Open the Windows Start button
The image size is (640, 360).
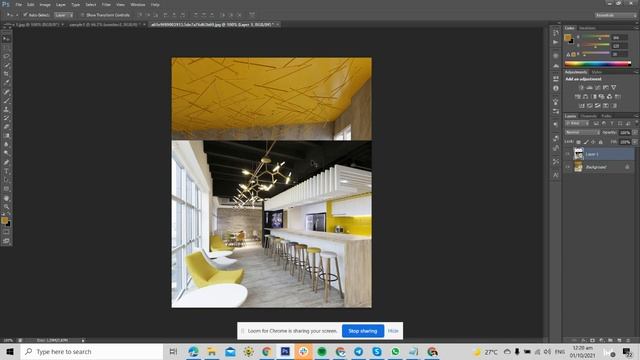click(x=10, y=351)
